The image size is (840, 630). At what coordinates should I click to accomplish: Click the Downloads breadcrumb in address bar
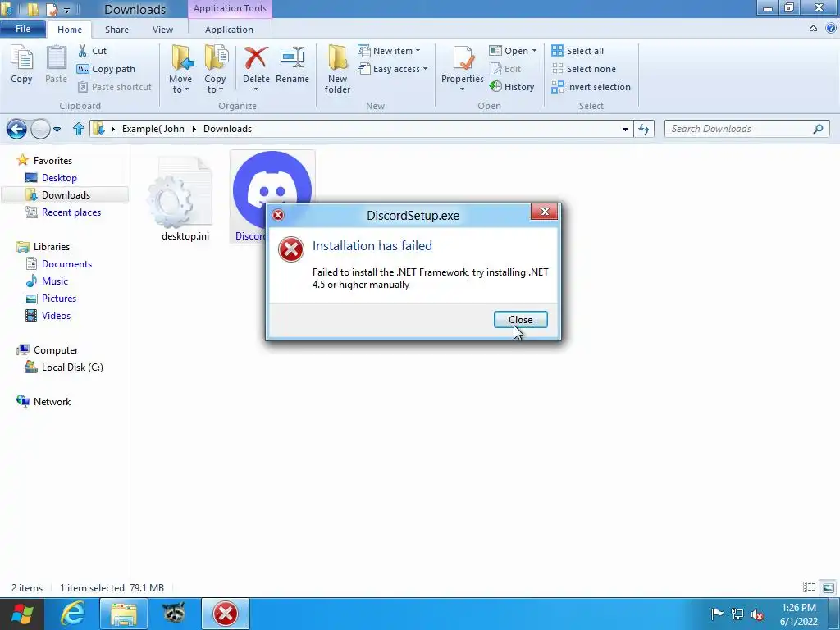point(228,129)
